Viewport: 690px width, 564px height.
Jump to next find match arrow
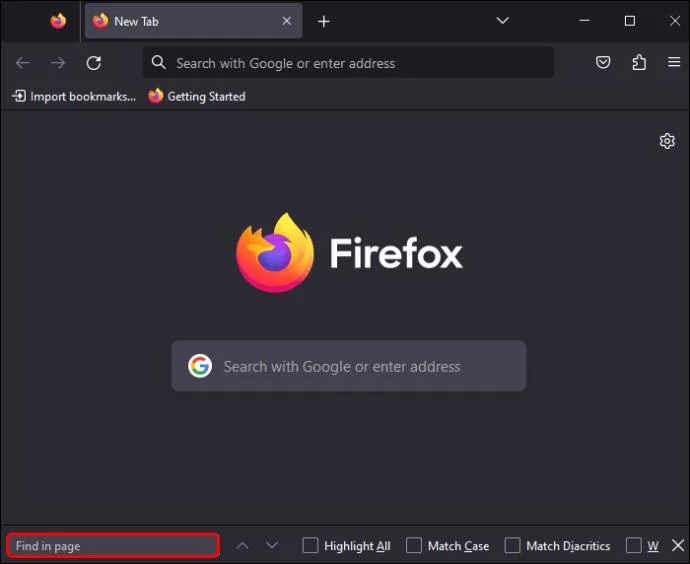coord(272,546)
